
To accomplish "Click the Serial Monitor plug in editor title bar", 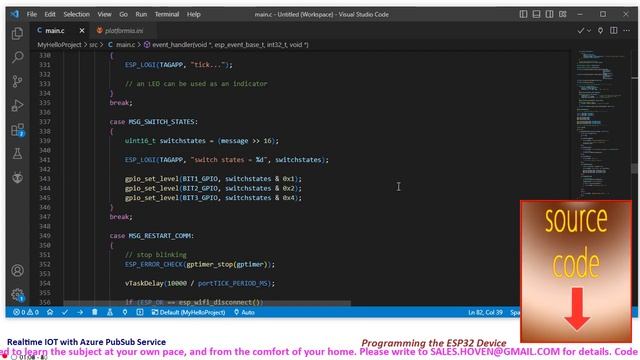I will (x=600, y=31).
